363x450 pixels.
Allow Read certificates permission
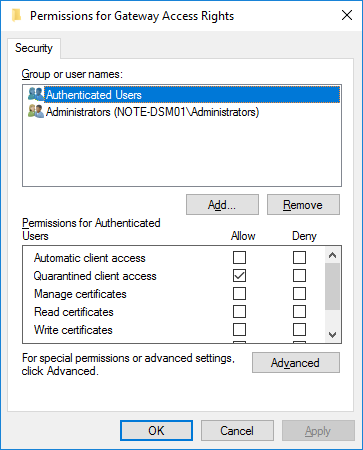pyautogui.click(x=239, y=312)
